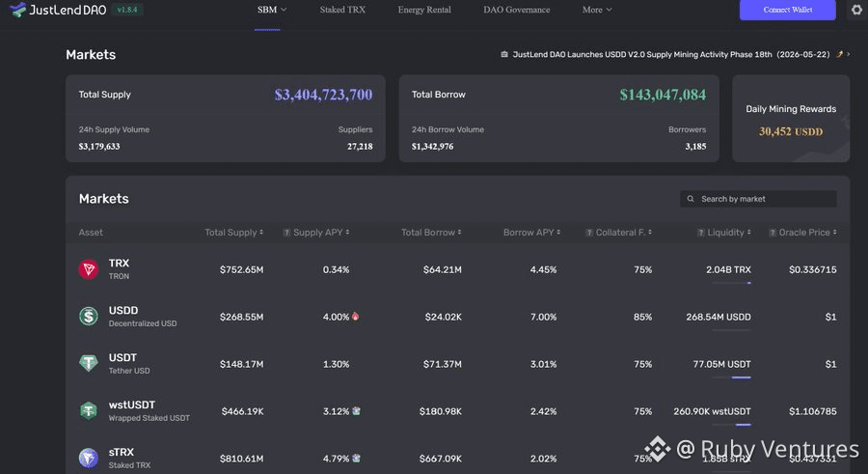Click Connect Wallet button
This screenshot has width=868, height=474.
[x=788, y=10]
